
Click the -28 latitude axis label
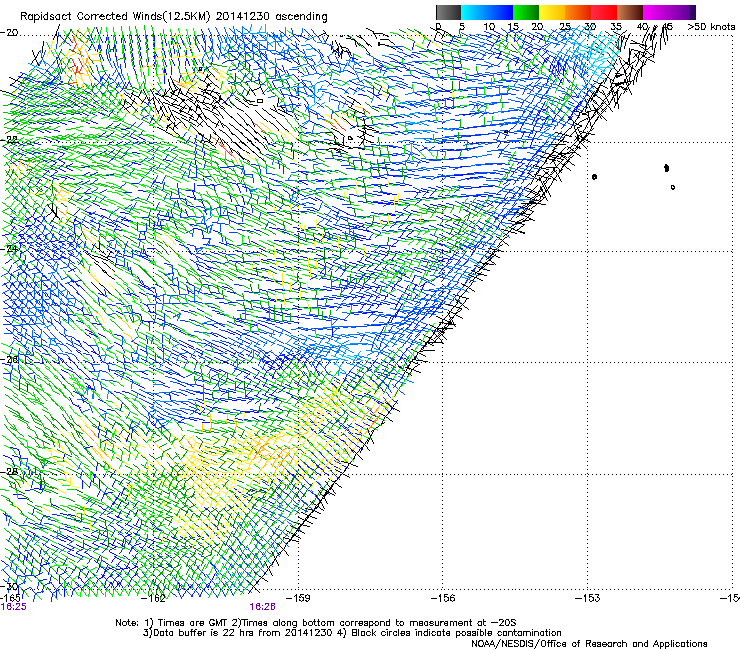click(x=10, y=472)
